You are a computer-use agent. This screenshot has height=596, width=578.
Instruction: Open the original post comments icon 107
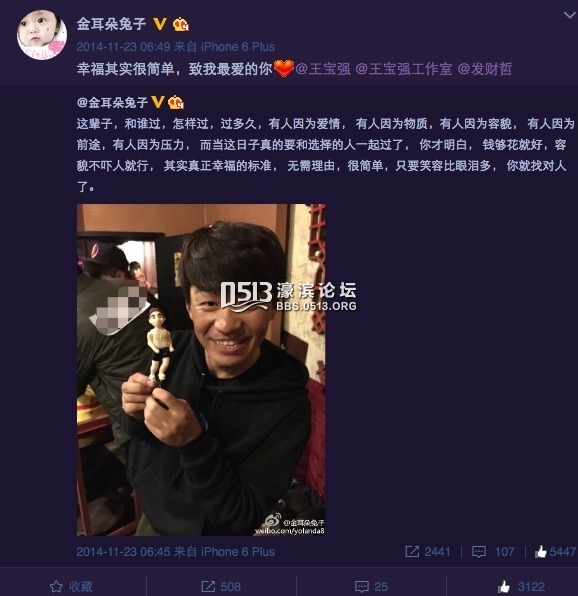pyautogui.click(x=493, y=552)
